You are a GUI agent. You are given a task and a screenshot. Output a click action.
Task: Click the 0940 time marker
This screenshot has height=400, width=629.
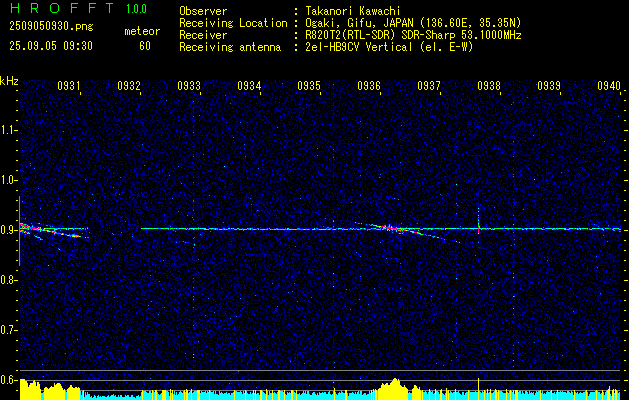(x=609, y=85)
